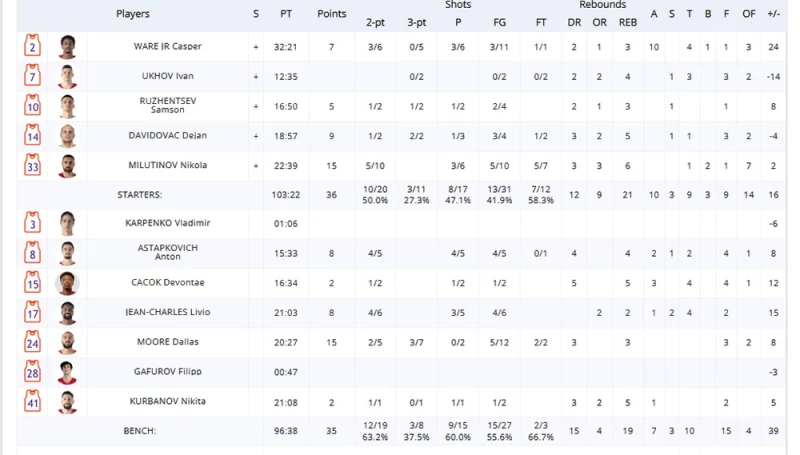Viewport: 800px width, 455px height.
Task: Click jersey number 15 icon
Action: (x=33, y=283)
